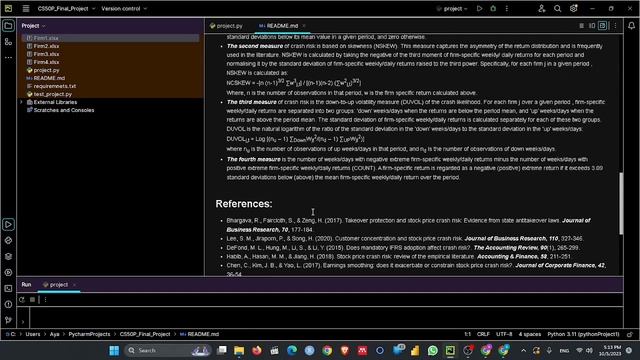Open Version control dropdown
This screenshot has height=360, width=640.
pyautogui.click(x=124, y=9)
